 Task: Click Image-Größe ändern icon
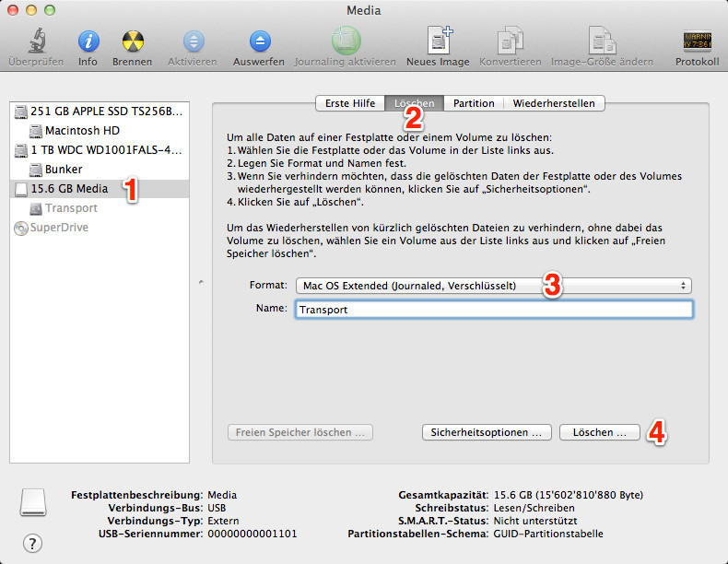click(x=602, y=41)
